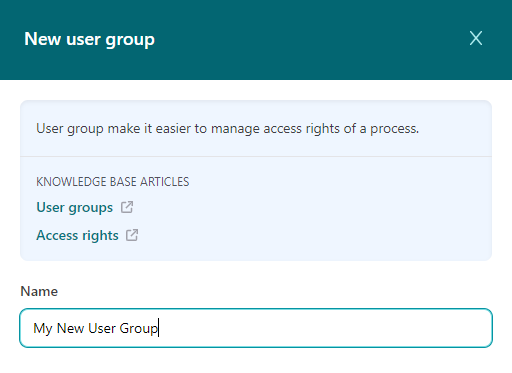Click external link icon beside User groups
Screen dimensions: 512x373
pyautogui.click(x=127, y=207)
